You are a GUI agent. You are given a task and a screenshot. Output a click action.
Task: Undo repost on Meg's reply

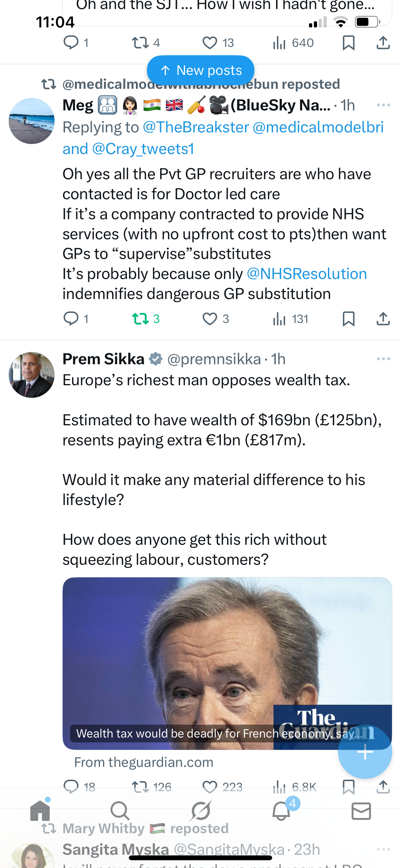click(140, 319)
